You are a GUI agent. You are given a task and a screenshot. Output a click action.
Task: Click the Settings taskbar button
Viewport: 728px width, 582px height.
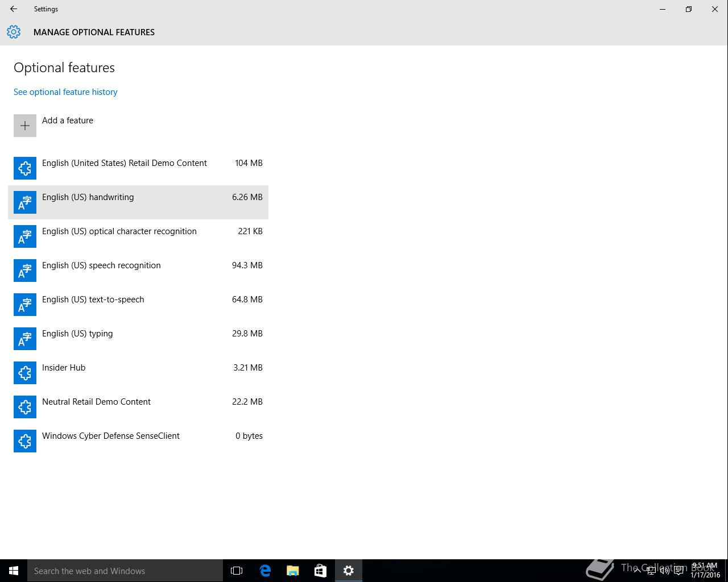[349, 571]
